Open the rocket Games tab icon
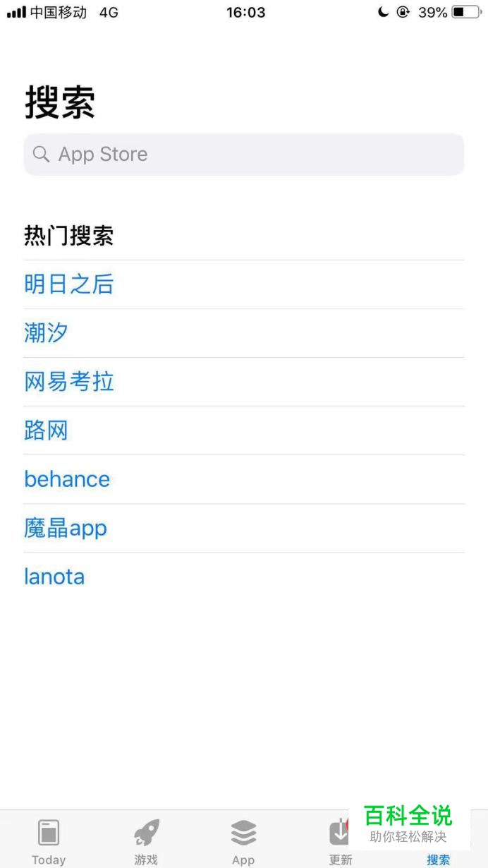Screen dimensions: 488x868 147,833
